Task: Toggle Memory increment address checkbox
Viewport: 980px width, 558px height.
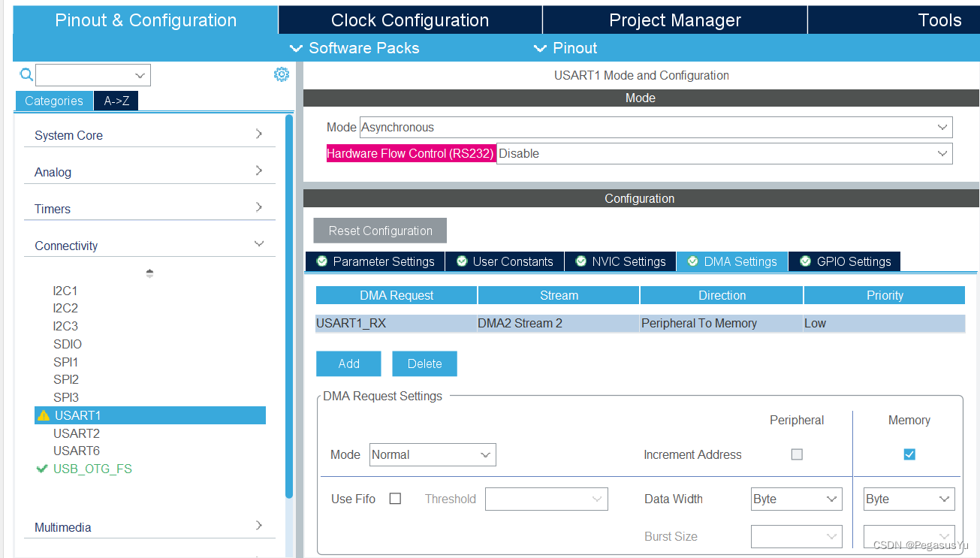Action: [909, 454]
